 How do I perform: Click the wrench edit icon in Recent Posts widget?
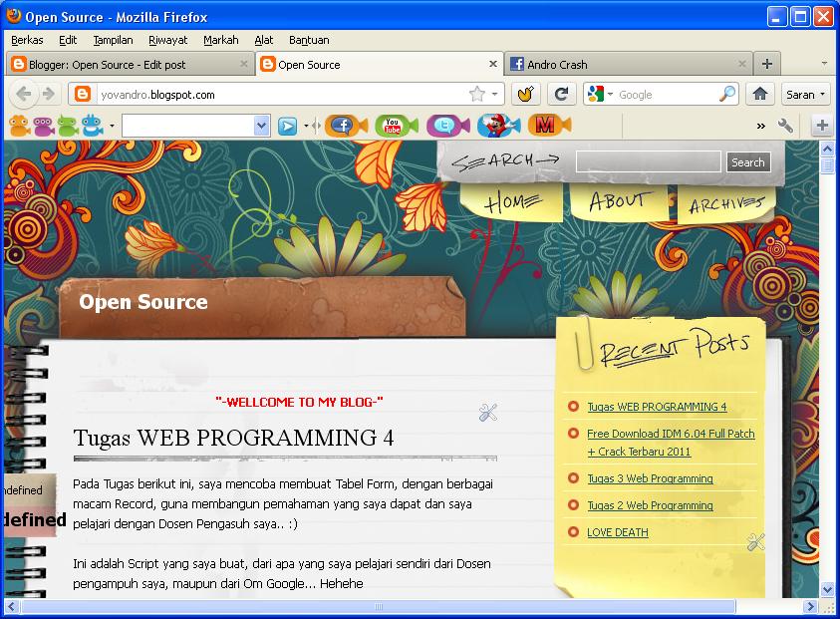pos(756,542)
